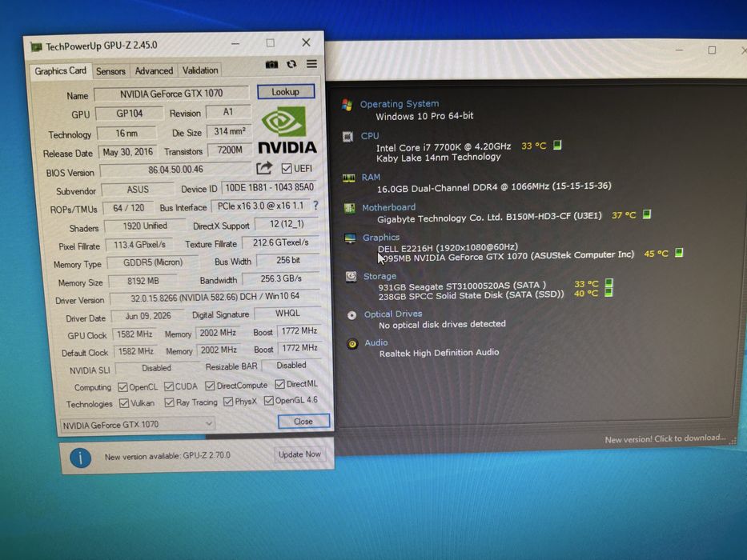
Task: Switch to the Graphics Card tab
Action: [x=60, y=71]
